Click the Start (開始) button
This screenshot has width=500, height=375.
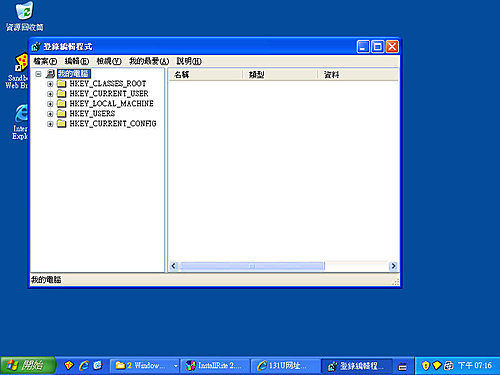[28, 366]
